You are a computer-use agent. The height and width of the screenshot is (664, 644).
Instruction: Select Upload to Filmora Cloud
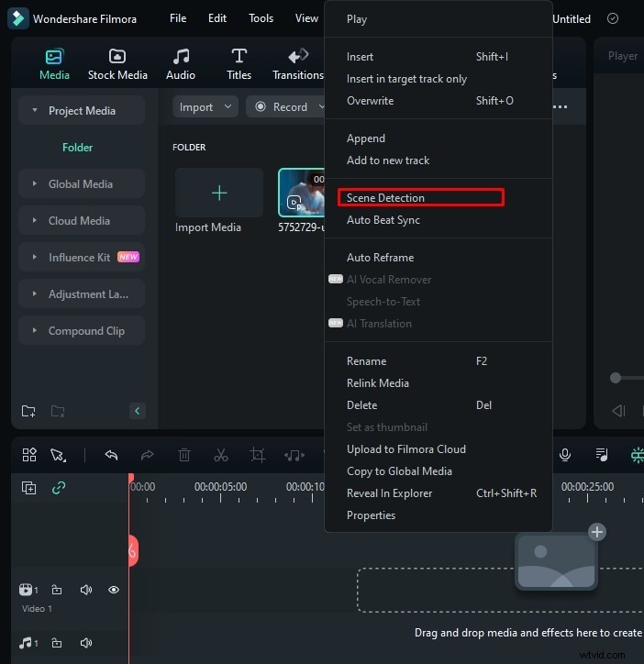(439, 448)
